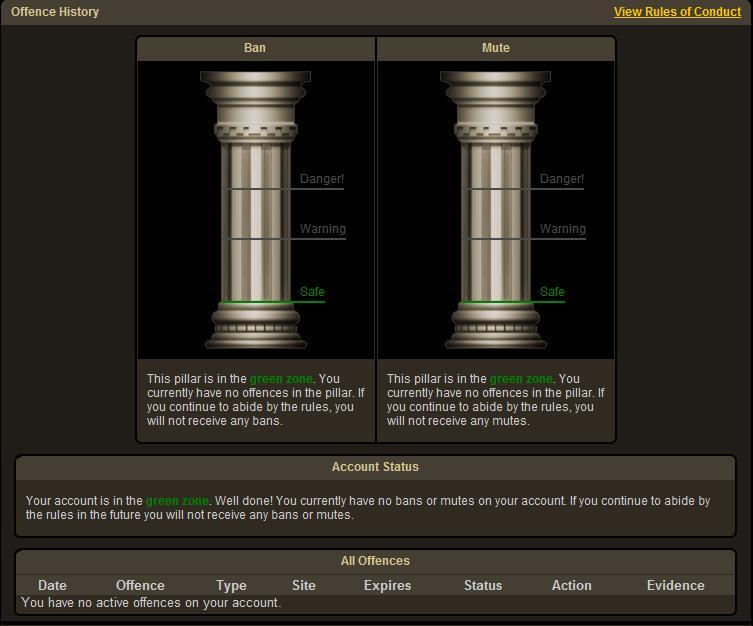The width and height of the screenshot is (753, 626).
Task: Click the Warning label on Mute pillar
Action: pyautogui.click(x=563, y=229)
